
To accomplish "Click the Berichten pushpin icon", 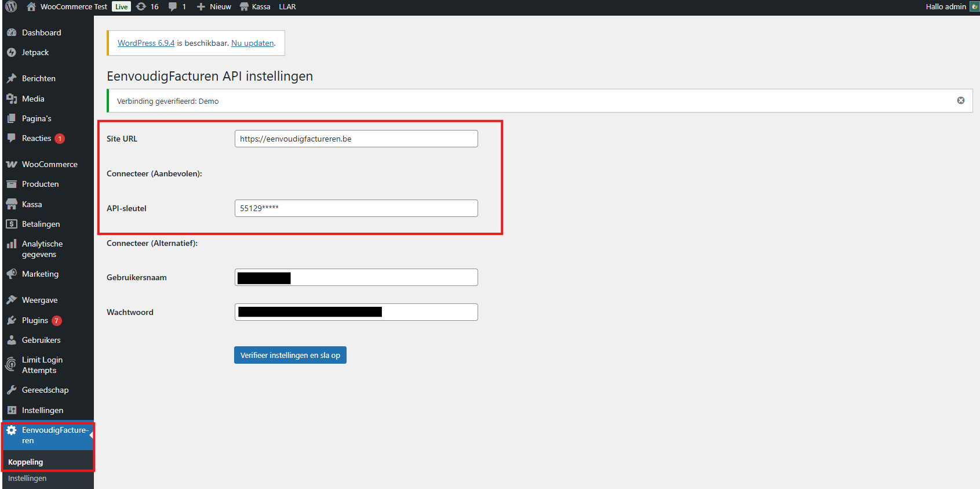I will (x=12, y=78).
